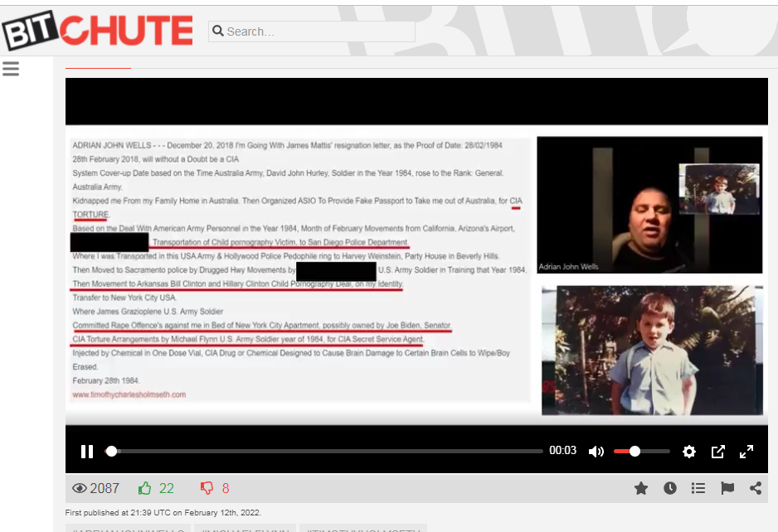Viewport: 778px width, 532px height.
Task: Click the webcam feed inside the video
Action: [649, 205]
